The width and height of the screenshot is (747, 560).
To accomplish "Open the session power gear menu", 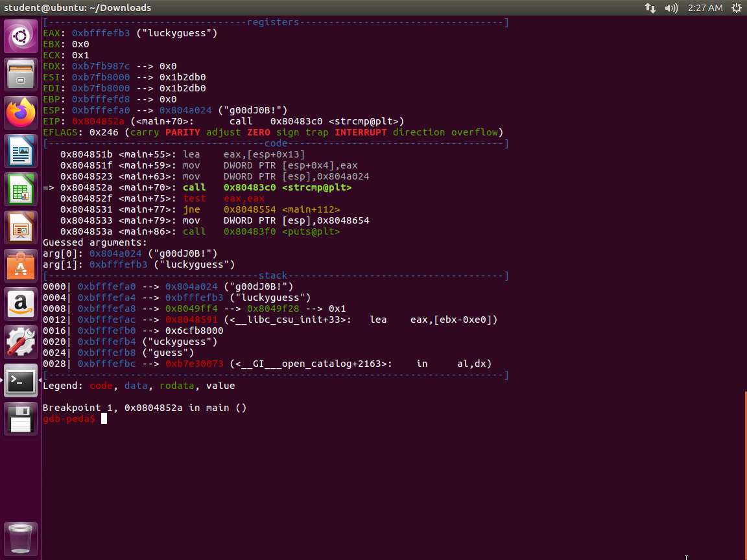I will pyautogui.click(x=736, y=8).
